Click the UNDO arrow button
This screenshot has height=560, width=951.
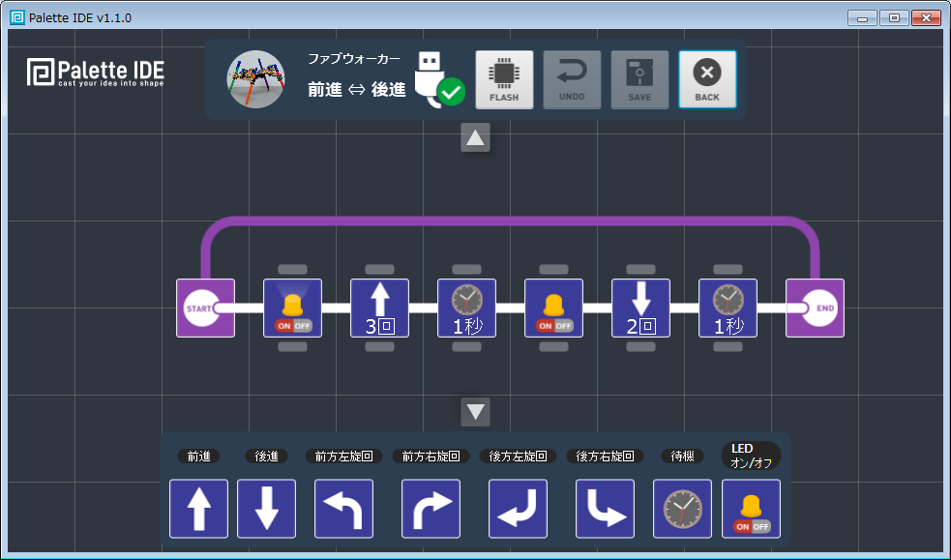pyautogui.click(x=572, y=79)
